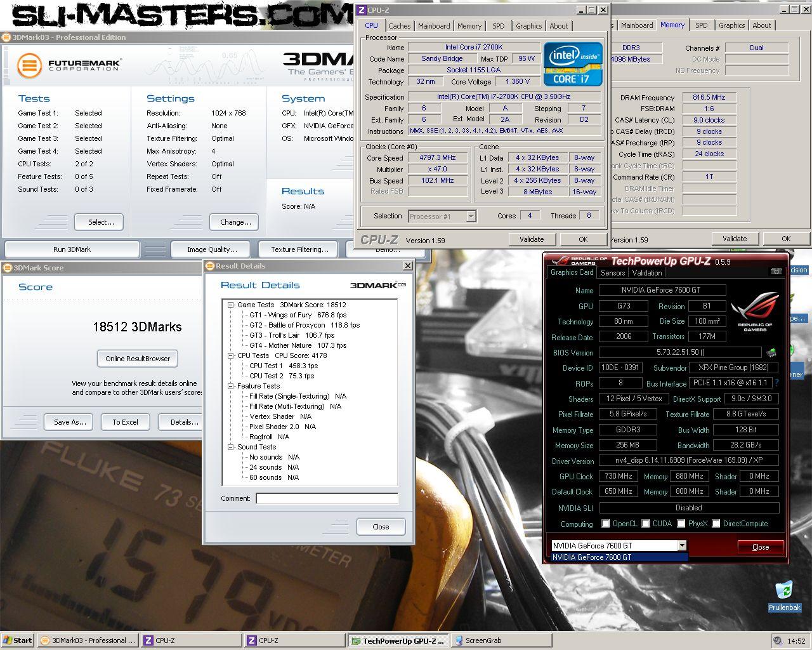
Task: Open the Validation tab in GPU-Z
Action: pyautogui.click(x=647, y=273)
